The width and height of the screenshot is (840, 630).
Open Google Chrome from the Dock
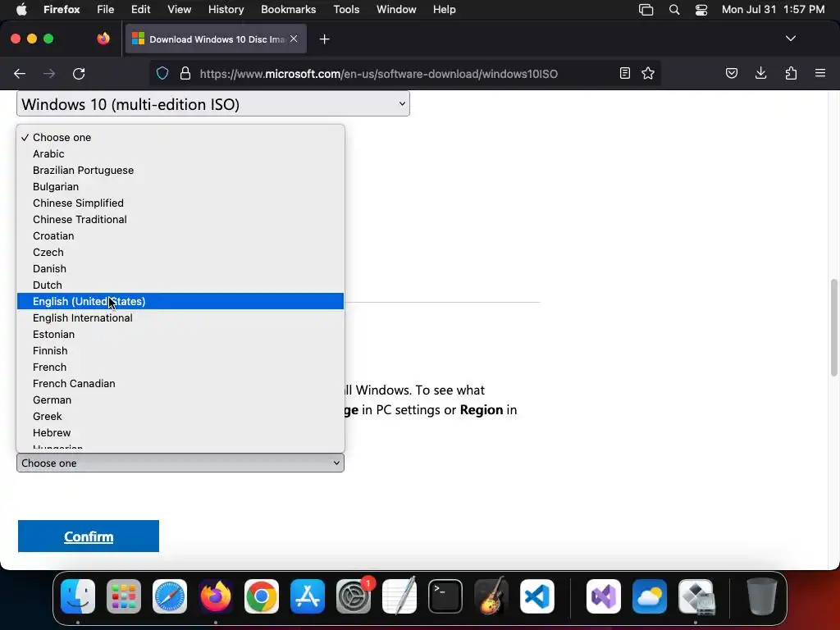coord(262,596)
